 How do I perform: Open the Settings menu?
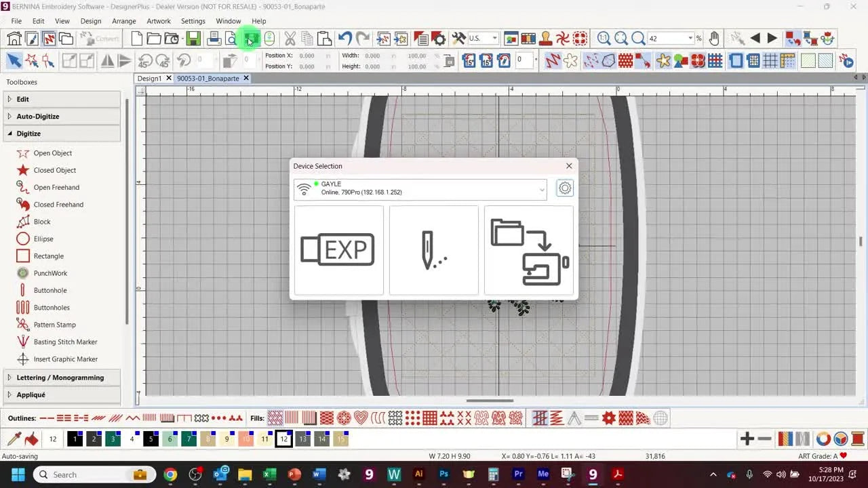pyautogui.click(x=193, y=21)
